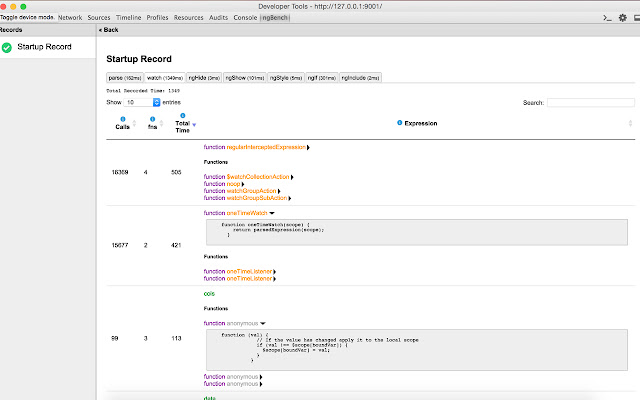640x400 pixels.
Task: Switch to the Network tab
Action: [x=70, y=18]
